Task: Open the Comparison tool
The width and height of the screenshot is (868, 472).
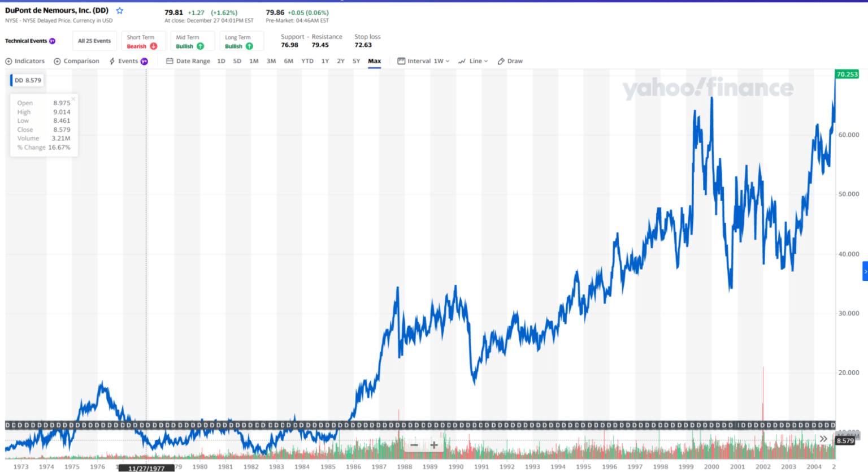Action: (x=76, y=61)
